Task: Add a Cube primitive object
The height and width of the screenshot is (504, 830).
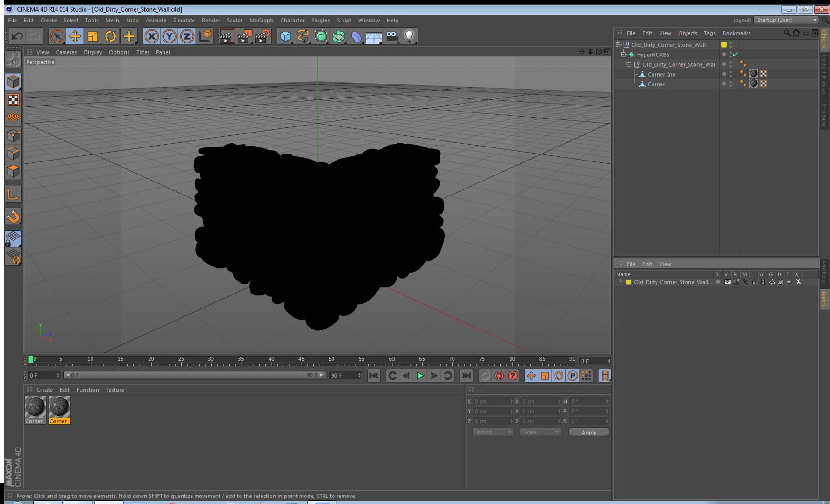Action: (x=285, y=36)
